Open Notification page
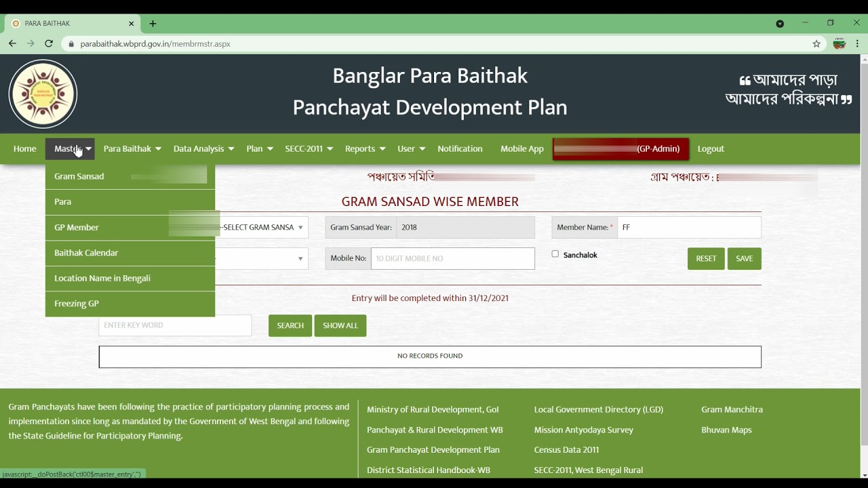The image size is (868, 488). [460, 148]
